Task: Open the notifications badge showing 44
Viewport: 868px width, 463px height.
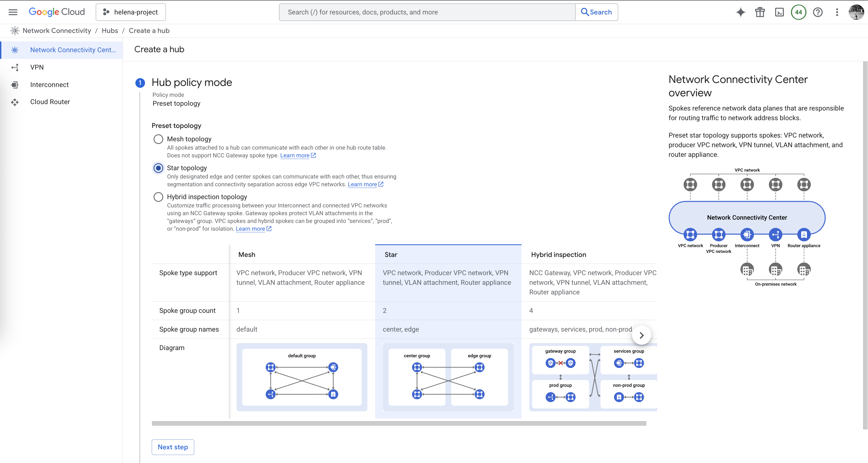Action: tap(798, 12)
